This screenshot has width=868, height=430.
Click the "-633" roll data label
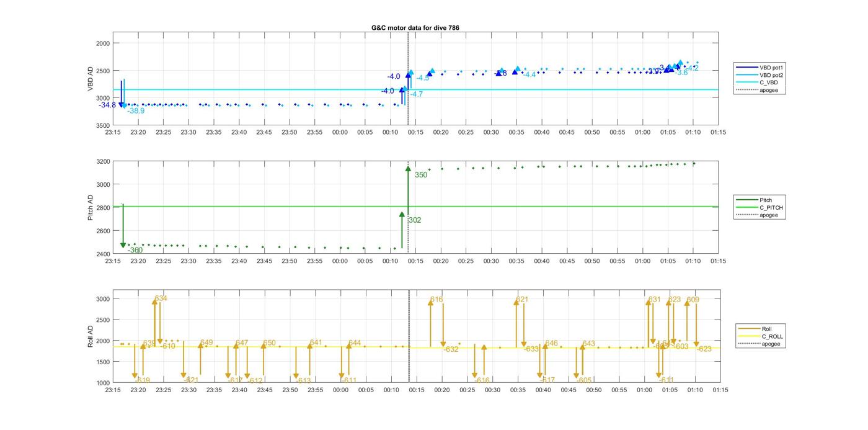tap(531, 349)
